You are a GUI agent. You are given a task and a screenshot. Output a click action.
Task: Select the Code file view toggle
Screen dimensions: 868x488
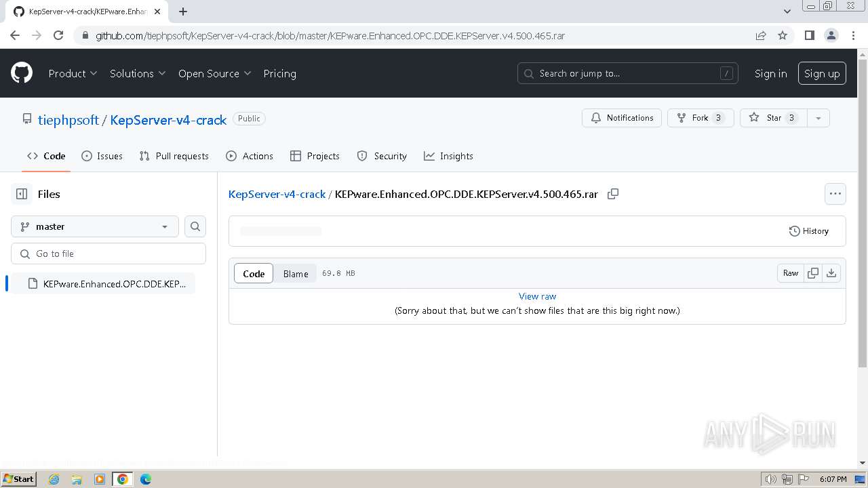coord(254,273)
